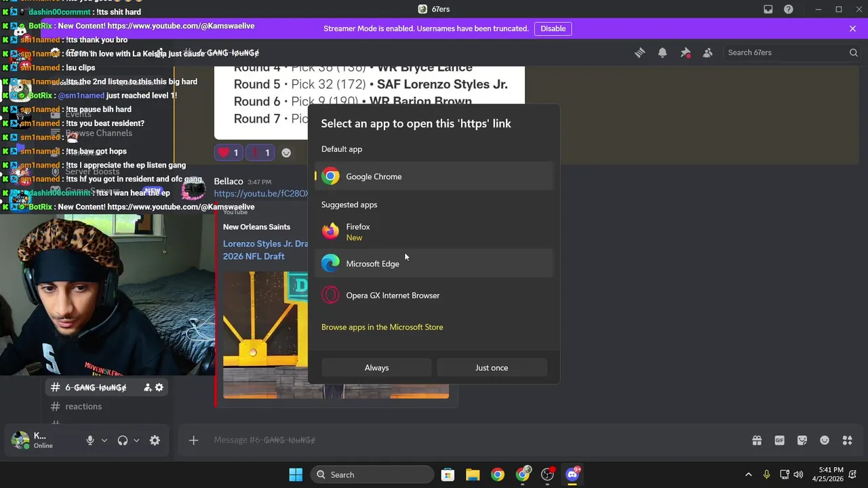The image size is (868, 488).
Task: Select Firefox in the suggested apps
Action: (434, 232)
